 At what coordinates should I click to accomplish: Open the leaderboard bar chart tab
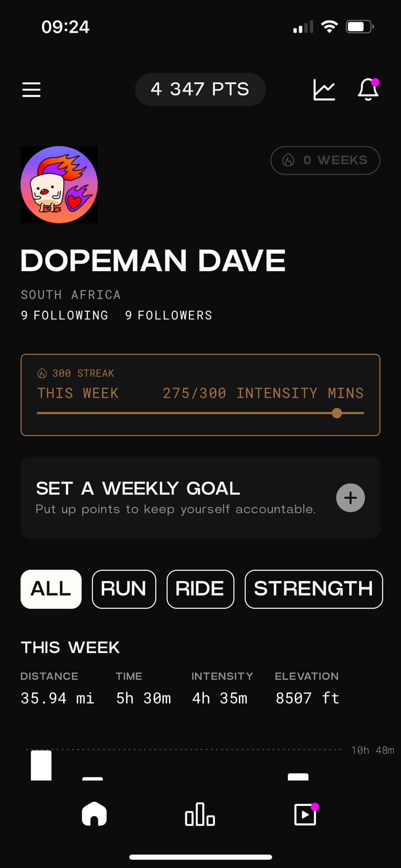tap(200, 814)
